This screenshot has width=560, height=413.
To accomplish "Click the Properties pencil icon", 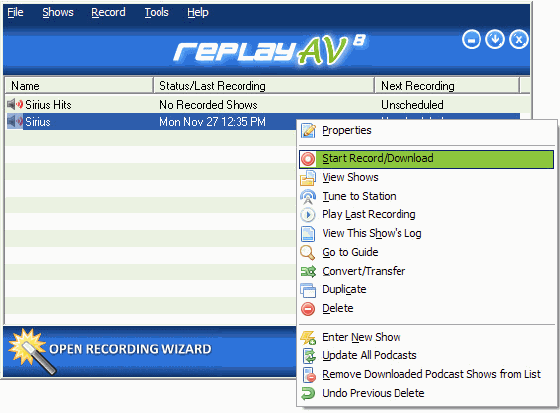I will [x=308, y=131].
